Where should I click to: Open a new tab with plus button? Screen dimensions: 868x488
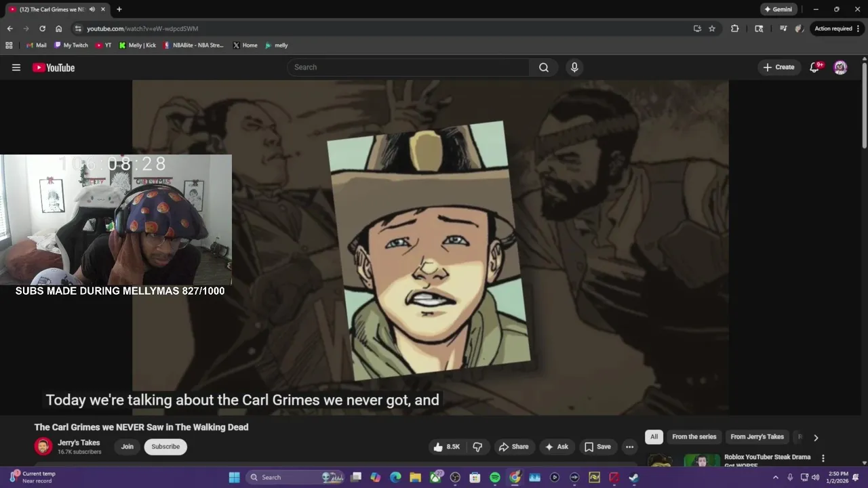[x=119, y=9]
